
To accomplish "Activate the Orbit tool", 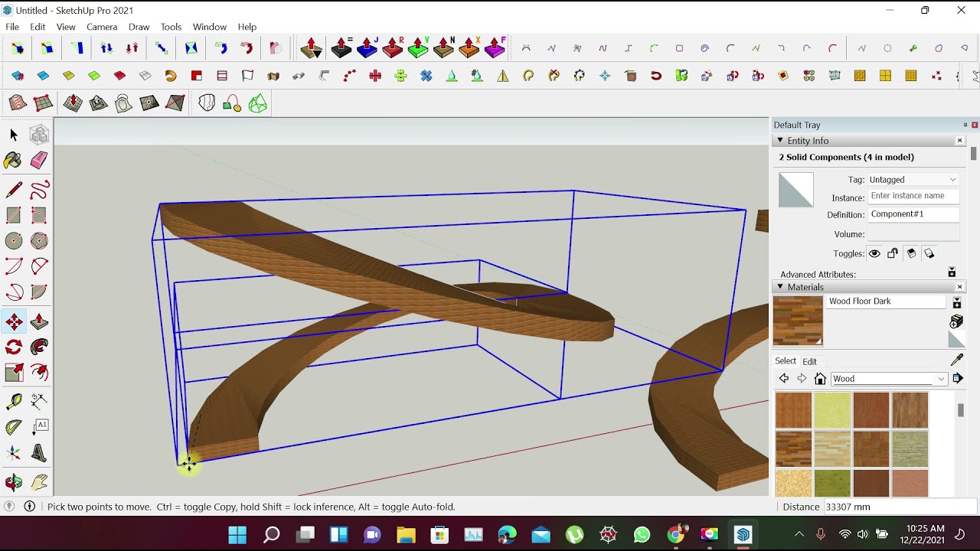I will pos(14,482).
